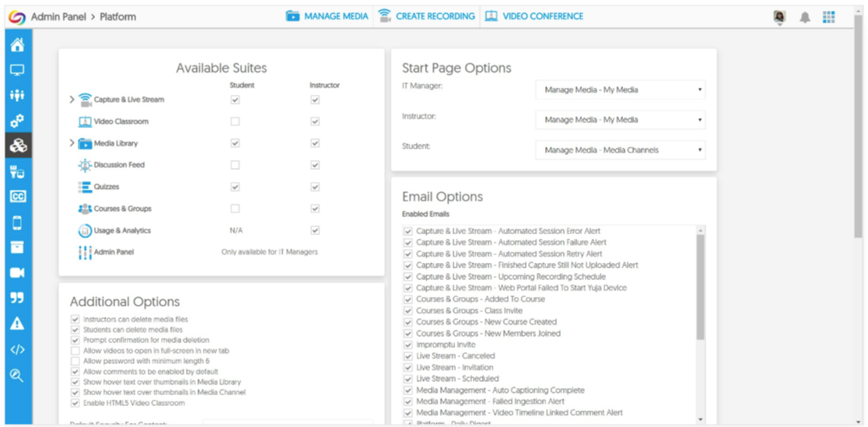This screenshot has width=868, height=427.
Task: Open the Instructor start page dropdown
Action: (621, 120)
